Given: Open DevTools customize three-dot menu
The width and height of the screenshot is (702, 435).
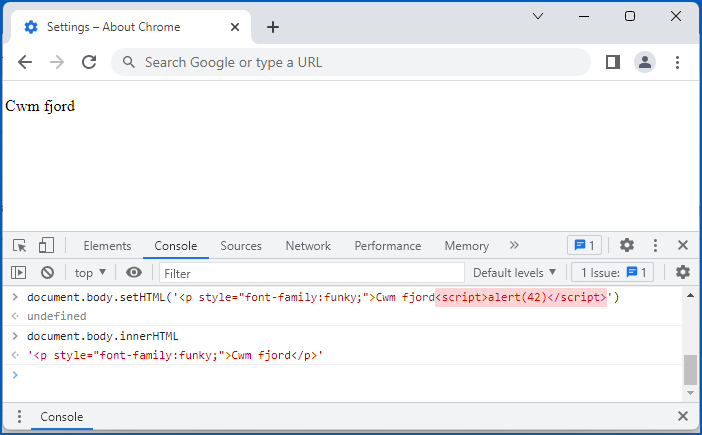Looking at the screenshot, I should [x=655, y=246].
